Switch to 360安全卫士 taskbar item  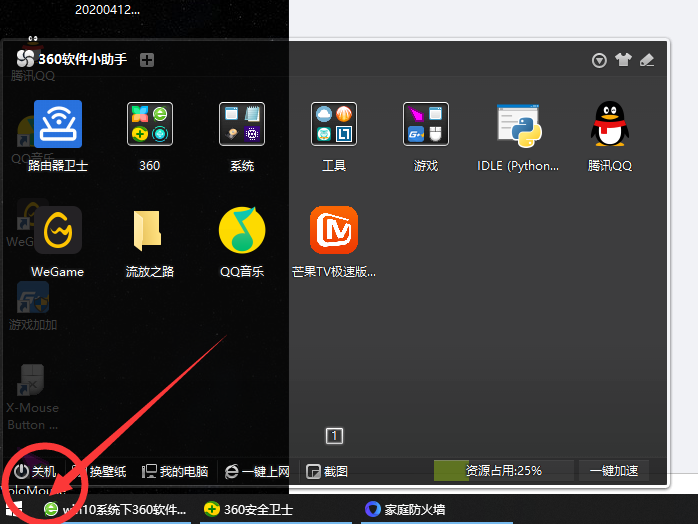250,509
